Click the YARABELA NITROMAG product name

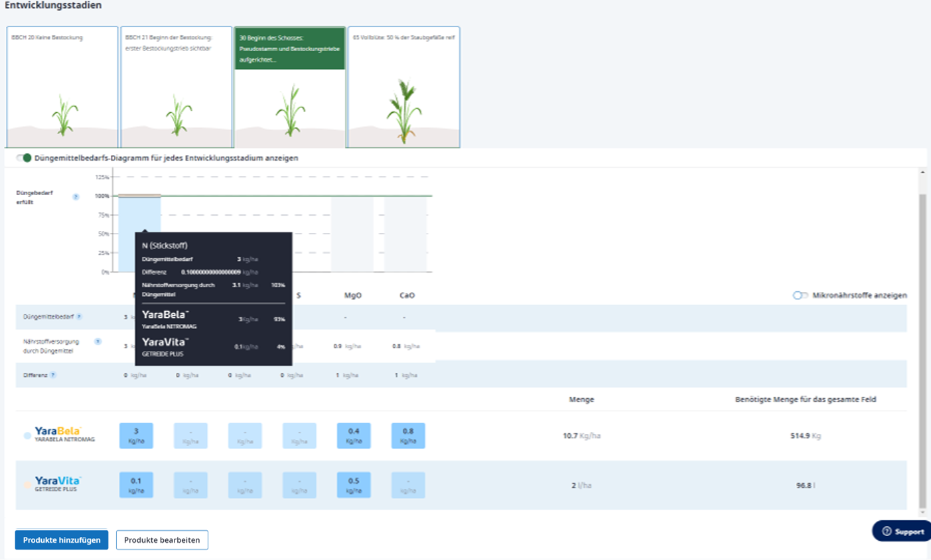[64, 440]
